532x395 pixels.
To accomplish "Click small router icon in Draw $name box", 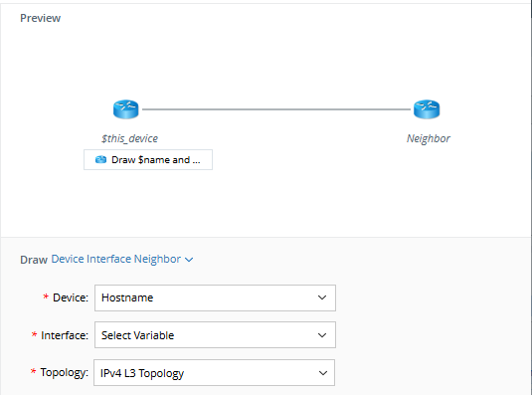I will pyautogui.click(x=100, y=159).
